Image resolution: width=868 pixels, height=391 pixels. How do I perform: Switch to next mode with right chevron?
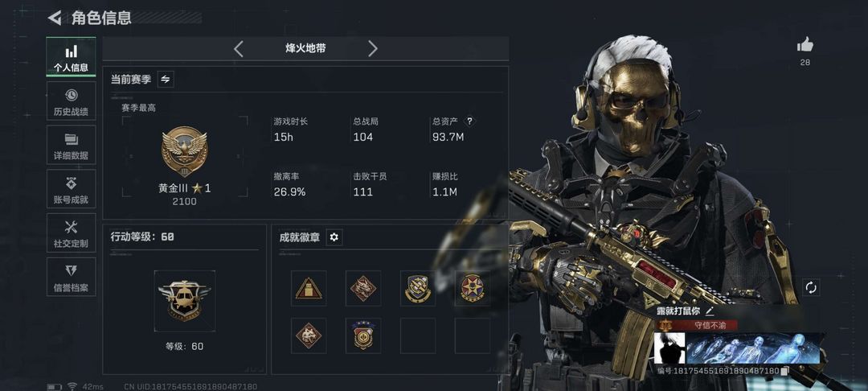click(373, 49)
